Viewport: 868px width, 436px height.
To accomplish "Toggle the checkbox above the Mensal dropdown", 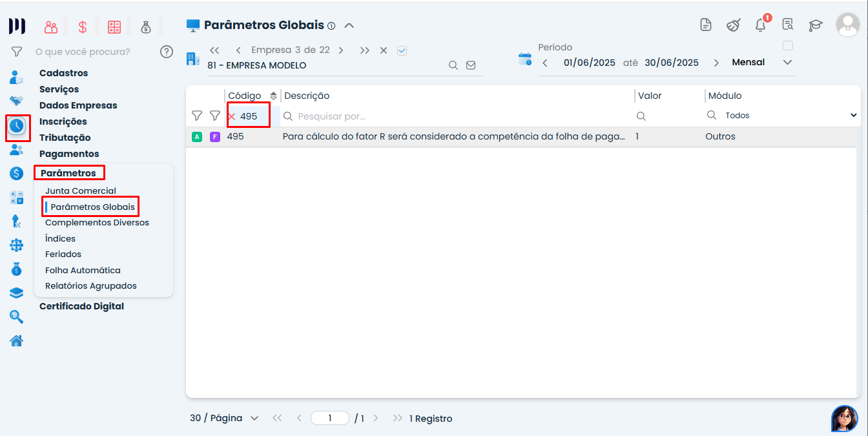I will point(787,46).
